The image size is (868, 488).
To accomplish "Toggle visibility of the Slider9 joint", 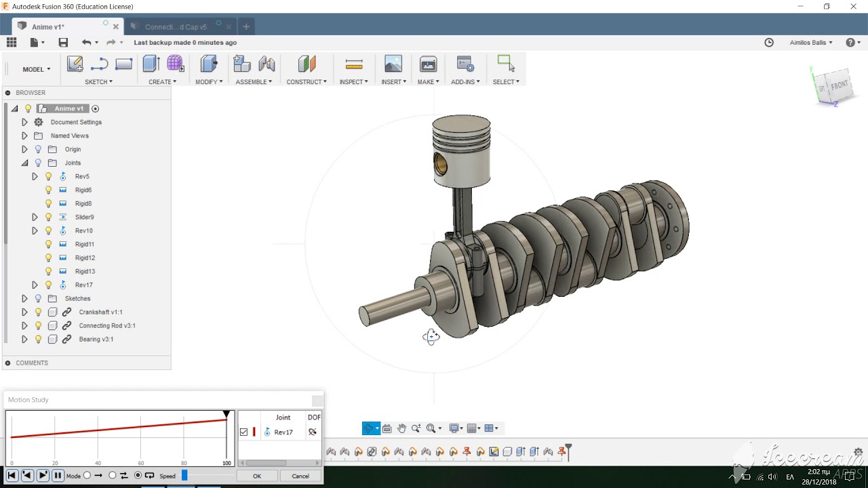I will click(48, 217).
